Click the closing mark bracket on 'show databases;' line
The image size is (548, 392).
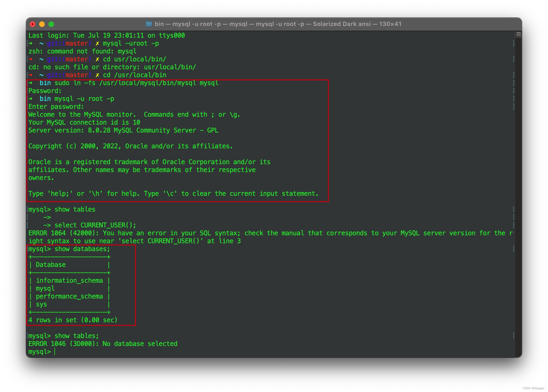pos(513,249)
